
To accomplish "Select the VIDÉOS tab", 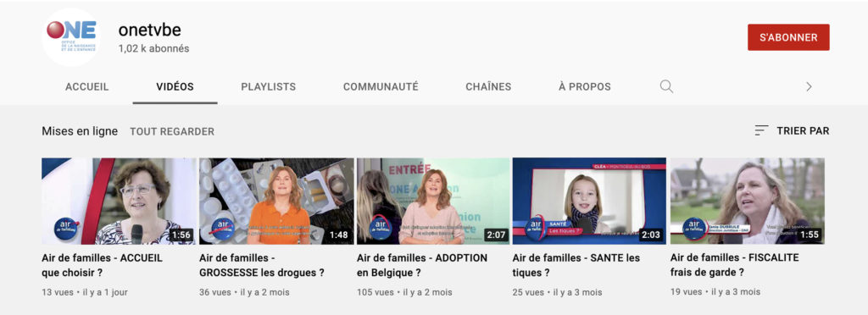I will coord(175,86).
